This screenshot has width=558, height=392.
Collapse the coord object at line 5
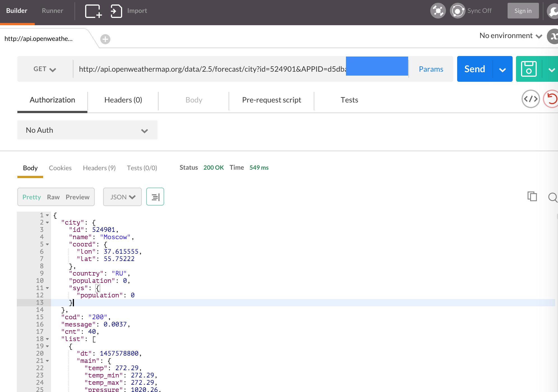click(47, 244)
